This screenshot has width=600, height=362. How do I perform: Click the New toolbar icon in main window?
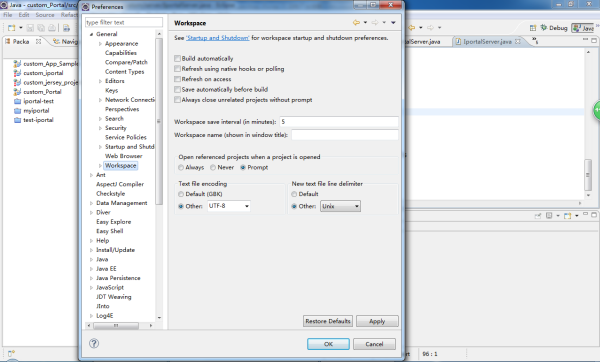(11, 28)
